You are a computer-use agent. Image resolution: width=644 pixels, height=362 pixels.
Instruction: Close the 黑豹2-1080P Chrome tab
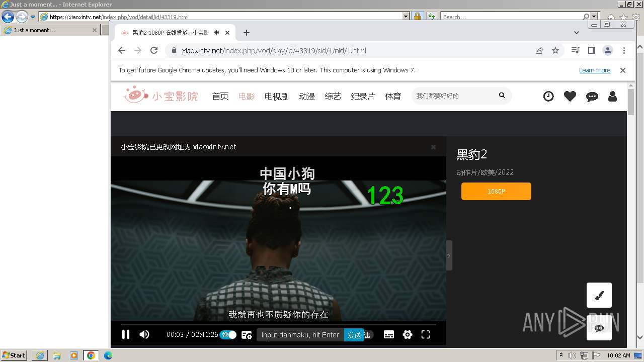pos(227,33)
